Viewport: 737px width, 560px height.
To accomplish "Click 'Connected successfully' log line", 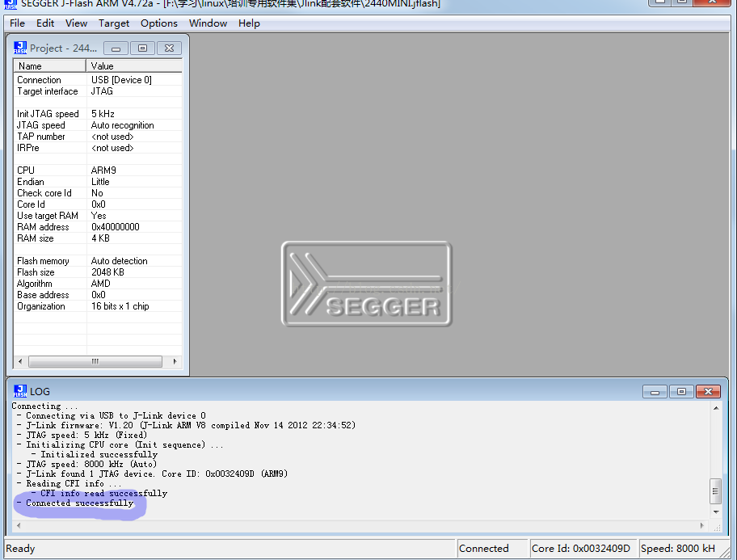I will (79, 503).
